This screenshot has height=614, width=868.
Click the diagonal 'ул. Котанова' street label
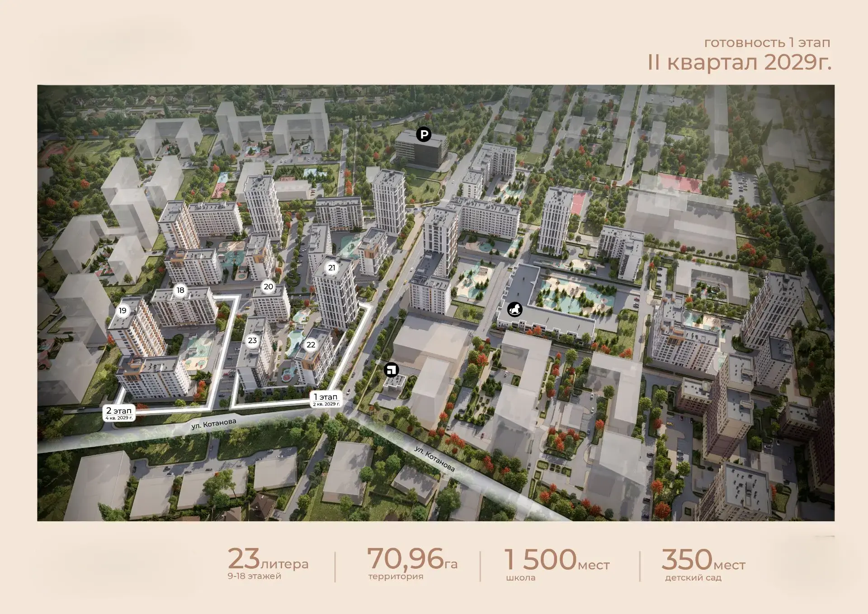click(434, 458)
